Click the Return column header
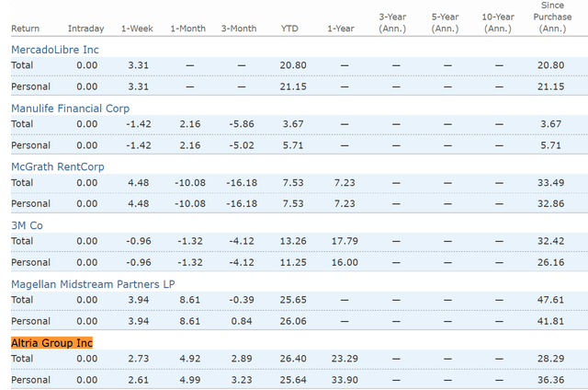This screenshot has height=390, width=588. [x=25, y=29]
